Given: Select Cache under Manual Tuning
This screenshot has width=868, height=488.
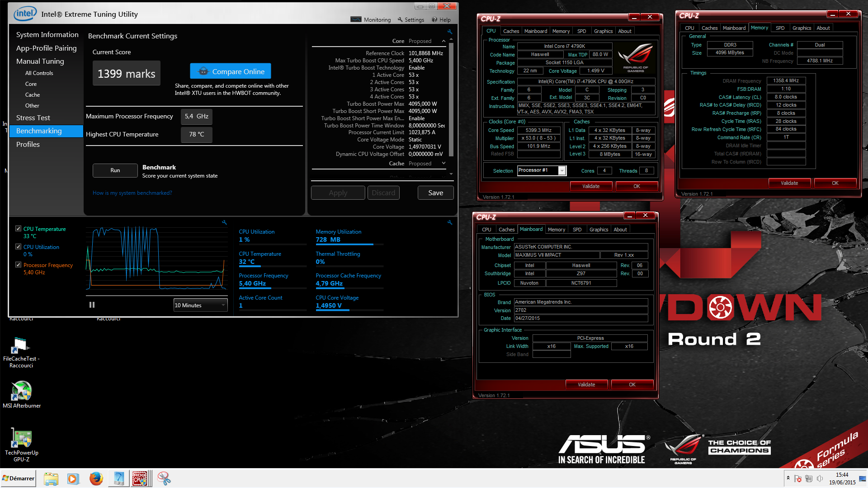Looking at the screenshot, I should (x=32, y=95).
